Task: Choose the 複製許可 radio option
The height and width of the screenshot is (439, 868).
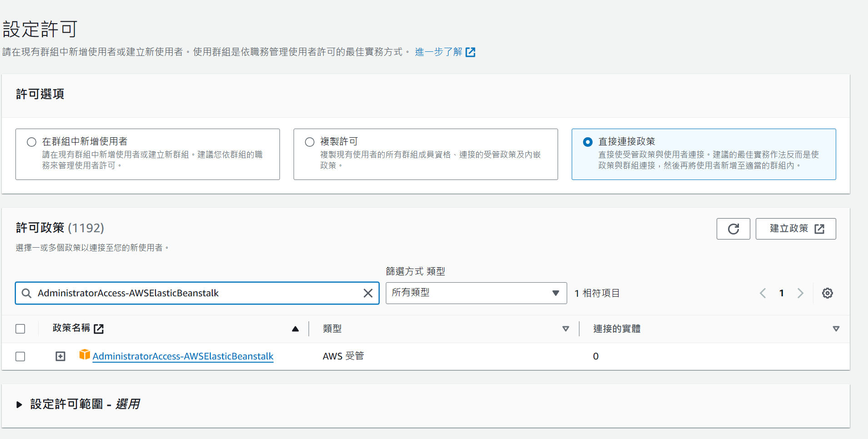Action: point(309,142)
